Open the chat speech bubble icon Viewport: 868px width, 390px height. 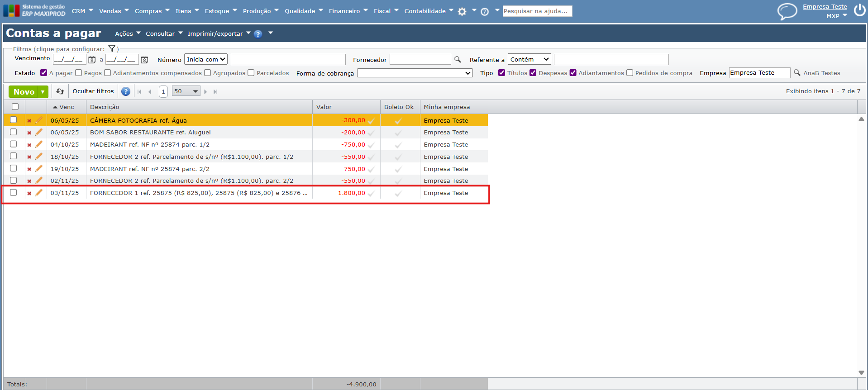787,11
